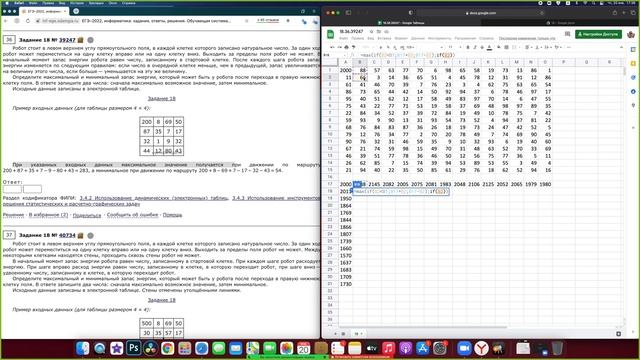The width and height of the screenshot is (640, 360).
Task: Select column header A in the spreadsheet
Action: (345, 62)
